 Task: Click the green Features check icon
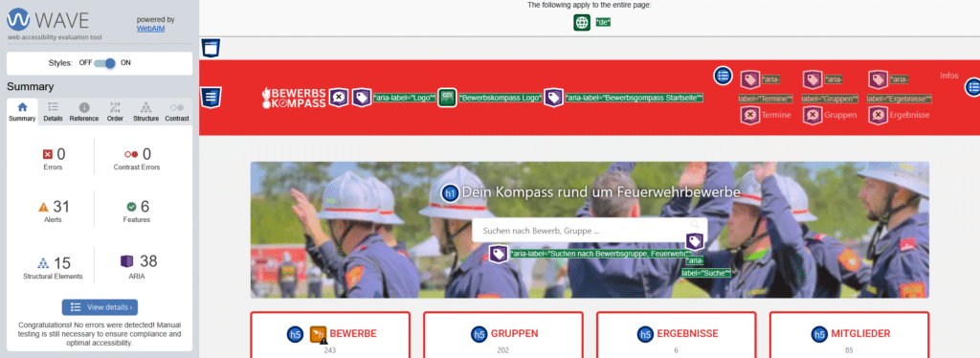coord(131,207)
